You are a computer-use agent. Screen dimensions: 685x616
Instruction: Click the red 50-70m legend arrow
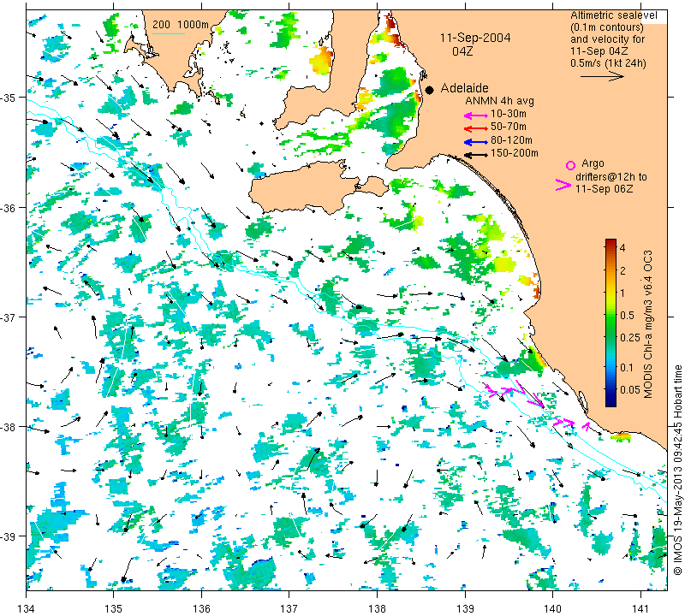click(476, 128)
